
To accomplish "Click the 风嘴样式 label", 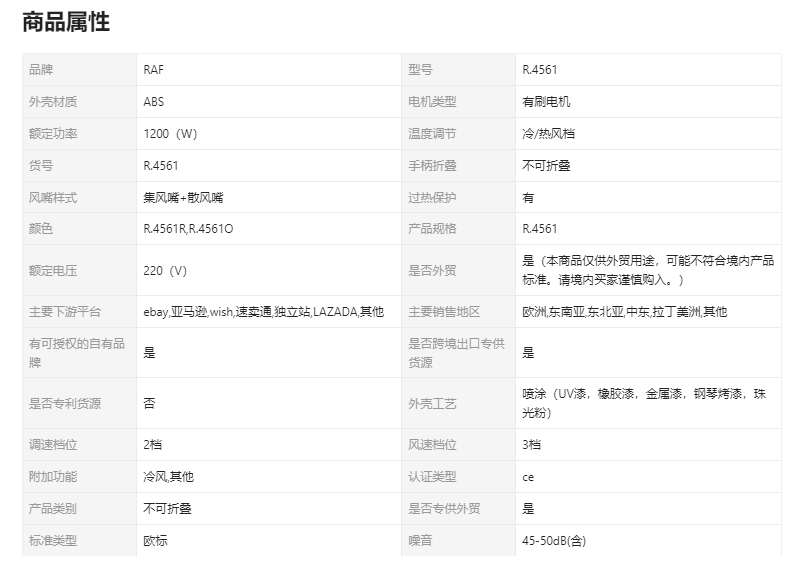I will (53, 197).
